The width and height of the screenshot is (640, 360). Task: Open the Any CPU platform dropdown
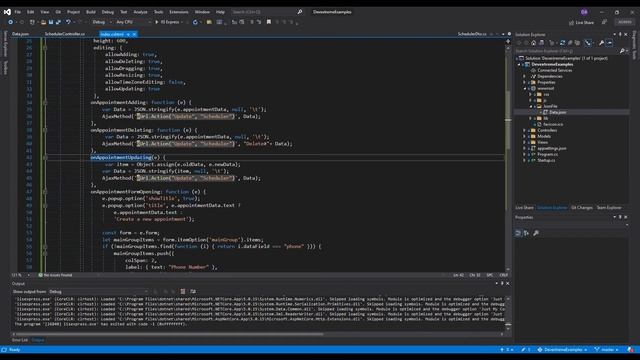pyautogui.click(x=133, y=22)
